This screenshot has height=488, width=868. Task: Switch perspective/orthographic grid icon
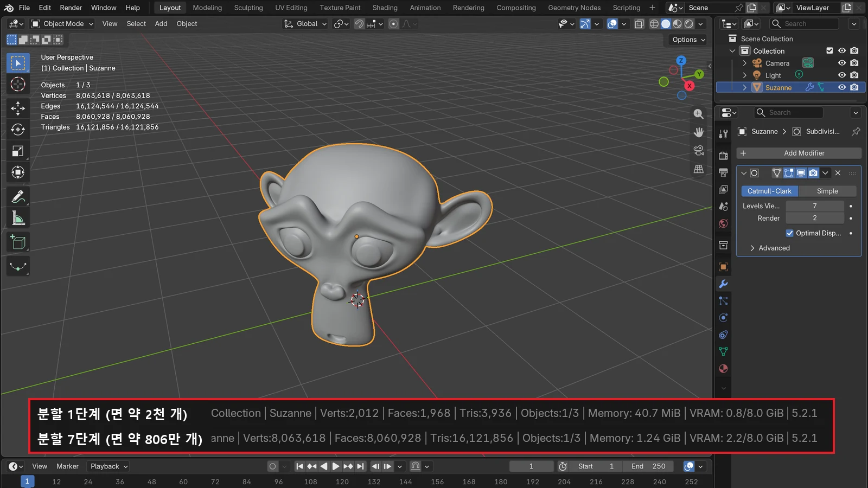pyautogui.click(x=699, y=169)
